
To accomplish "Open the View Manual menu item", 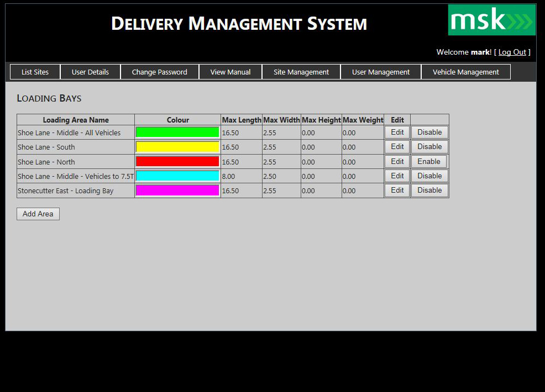I will click(x=230, y=72).
